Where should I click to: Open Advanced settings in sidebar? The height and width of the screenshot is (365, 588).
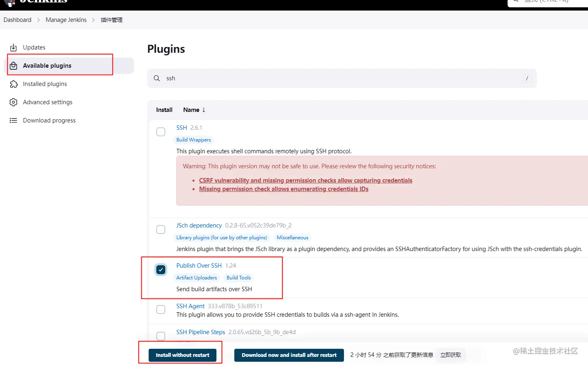click(48, 102)
